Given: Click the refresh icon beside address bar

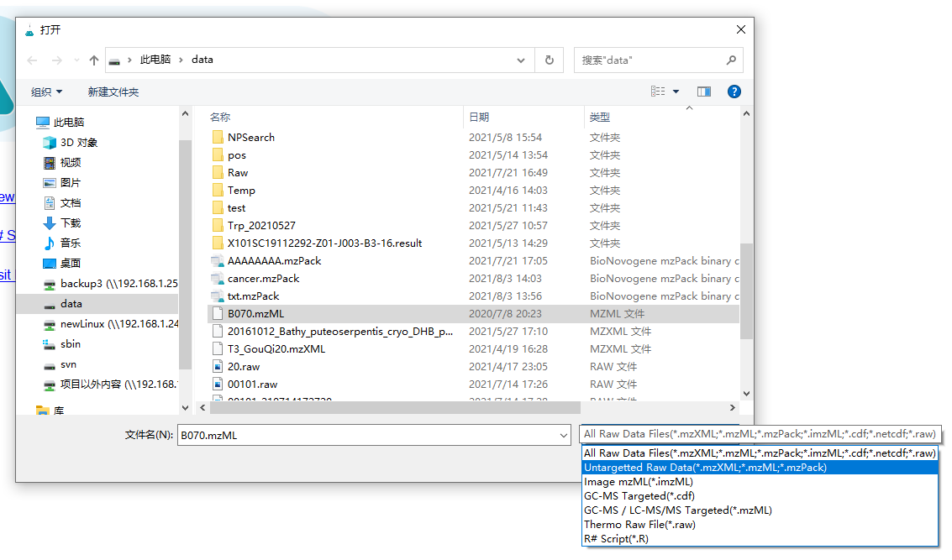Looking at the screenshot, I should [x=549, y=60].
